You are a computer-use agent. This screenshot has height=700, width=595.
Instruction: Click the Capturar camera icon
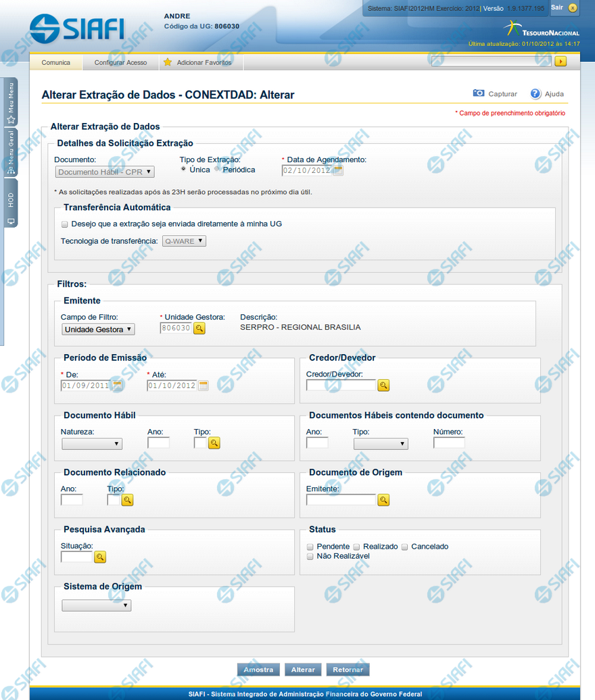tap(478, 94)
